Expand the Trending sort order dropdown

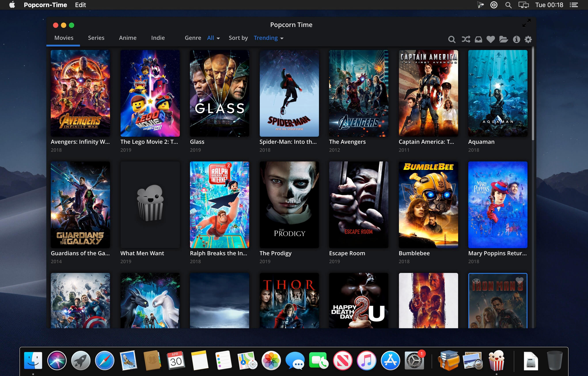tap(268, 38)
